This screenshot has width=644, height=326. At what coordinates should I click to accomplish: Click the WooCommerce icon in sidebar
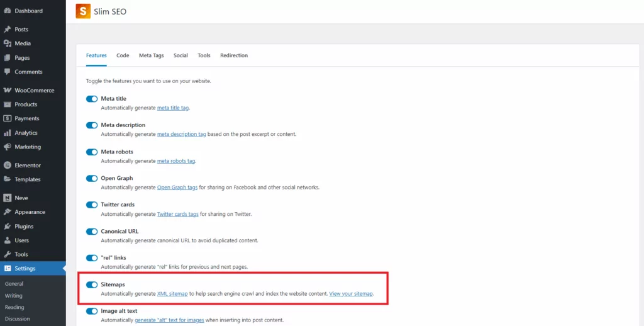(7, 90)
